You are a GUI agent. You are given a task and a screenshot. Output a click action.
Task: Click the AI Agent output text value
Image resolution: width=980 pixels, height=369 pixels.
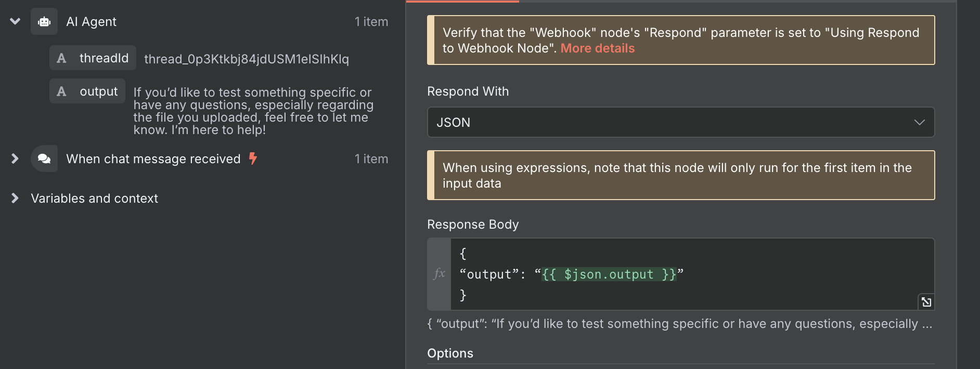click(253, 111)
